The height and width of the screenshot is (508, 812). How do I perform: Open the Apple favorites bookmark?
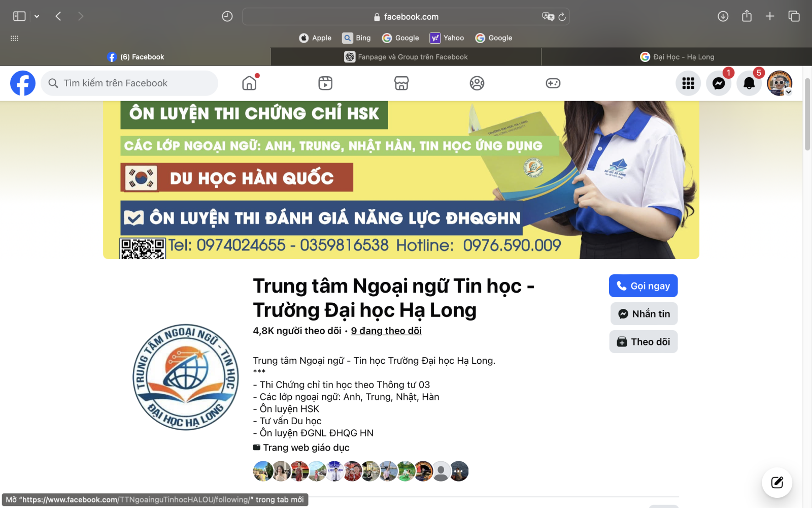coord(315,38)
